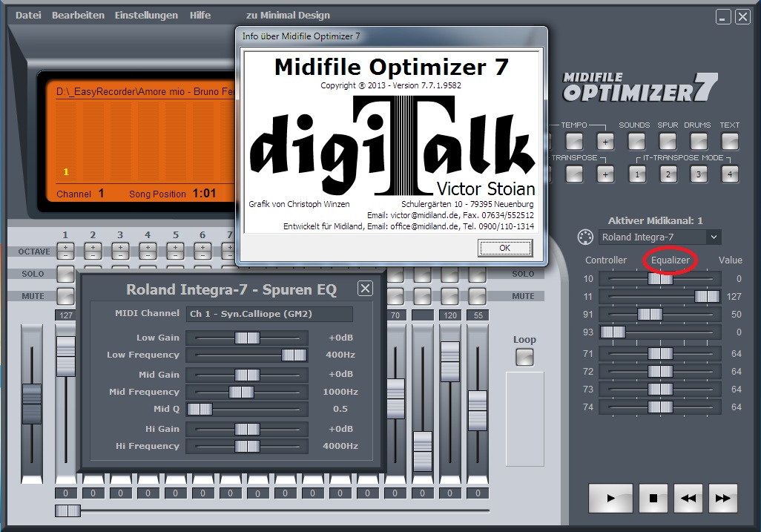Screen dimensions: 761x532
Task: Open the SOUNDS function button
Action: coord(636,142)
